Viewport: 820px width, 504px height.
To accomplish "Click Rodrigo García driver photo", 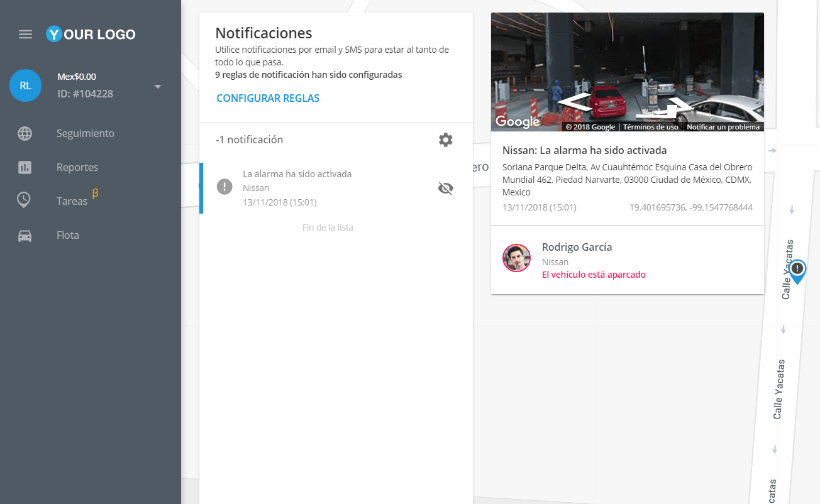I will pyautogui.click(x=517, y=258).
